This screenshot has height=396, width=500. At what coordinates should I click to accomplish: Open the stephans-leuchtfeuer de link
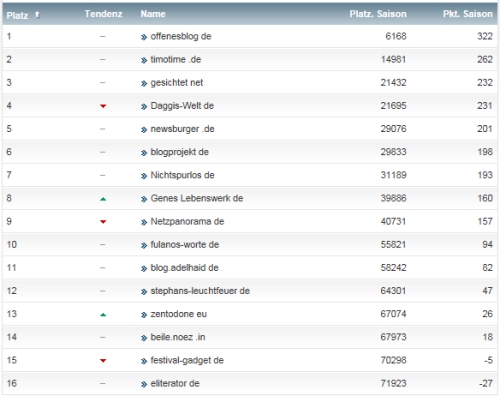200,291
